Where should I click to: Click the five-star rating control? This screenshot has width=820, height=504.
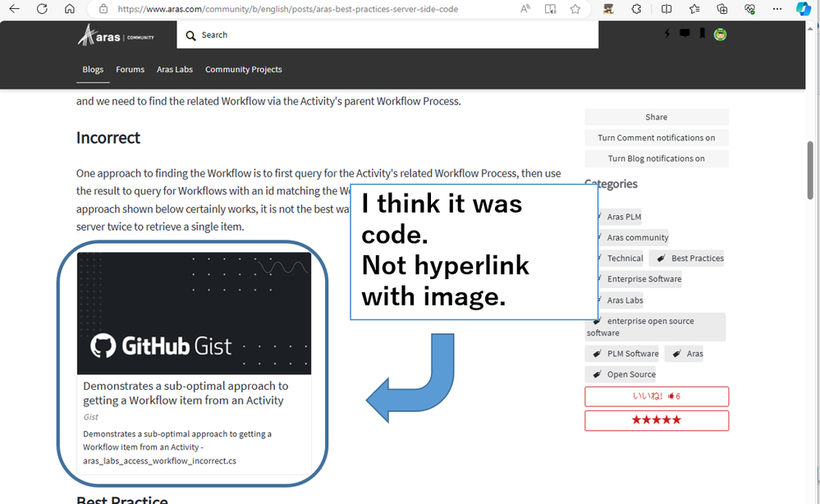tap(657, 420)
